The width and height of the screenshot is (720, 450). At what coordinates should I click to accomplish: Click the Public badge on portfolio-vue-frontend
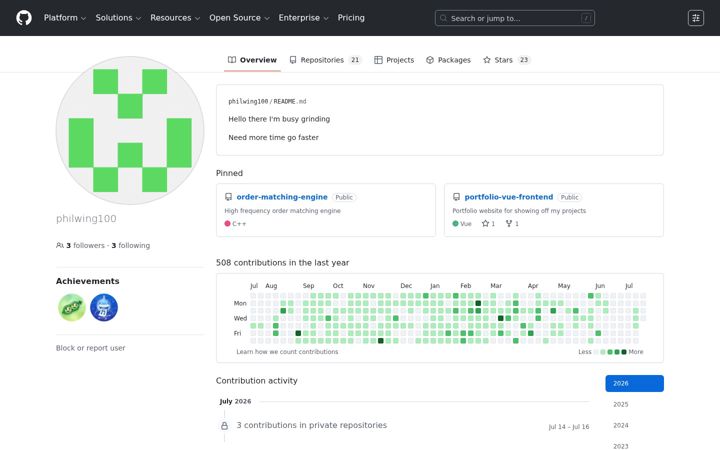pos(569,197)
